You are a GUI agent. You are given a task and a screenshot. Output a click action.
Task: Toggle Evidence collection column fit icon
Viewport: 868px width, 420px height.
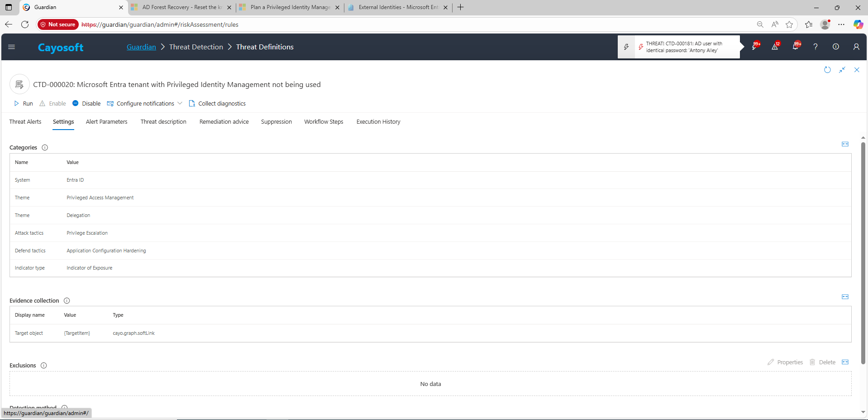click(x=845, y=297)
